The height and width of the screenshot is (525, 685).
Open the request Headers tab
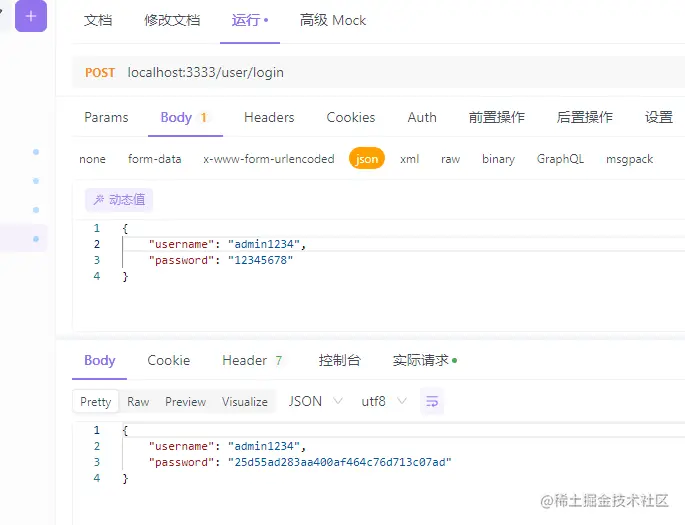tap(269, 117)
